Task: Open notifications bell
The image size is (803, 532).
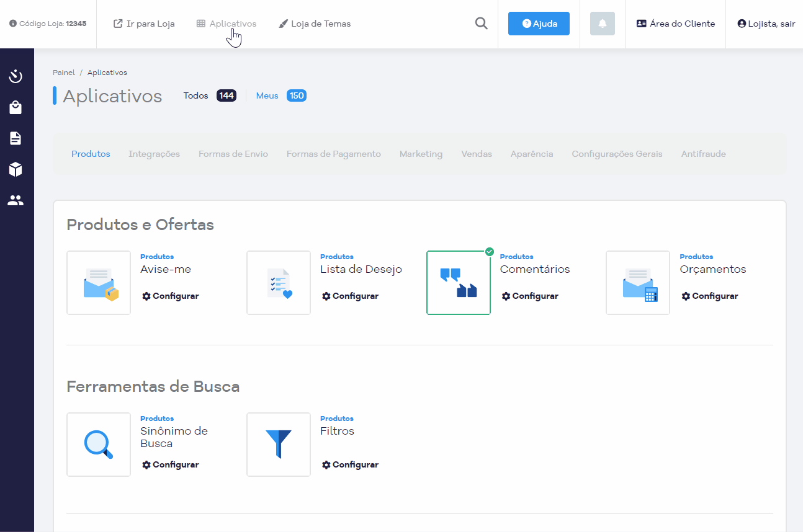Action: [603, 24]
